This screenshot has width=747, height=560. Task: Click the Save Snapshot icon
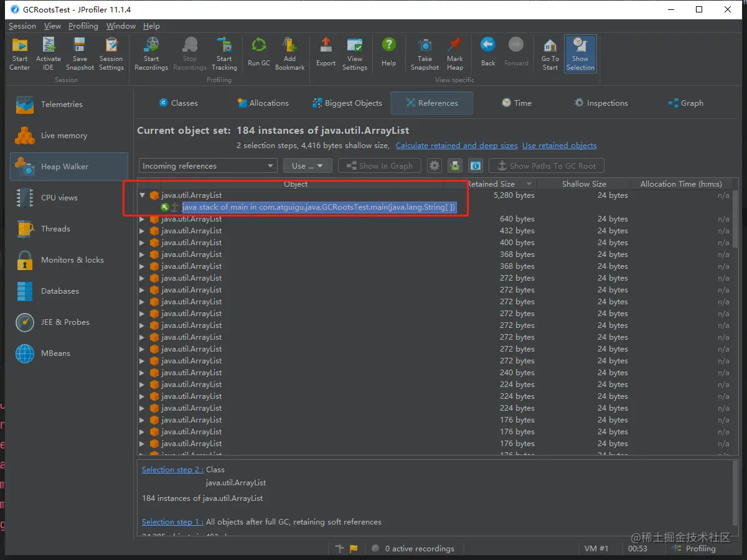pos(80,54)
